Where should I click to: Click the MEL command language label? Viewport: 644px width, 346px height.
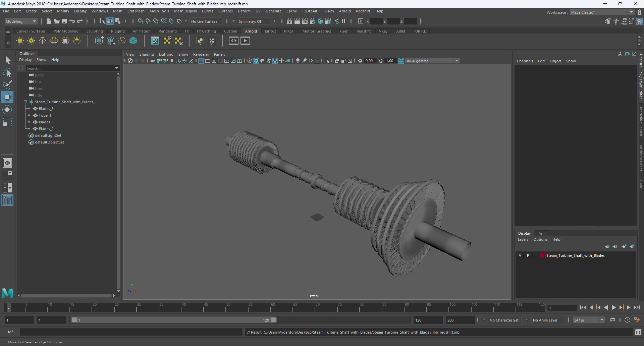[12, 332]
